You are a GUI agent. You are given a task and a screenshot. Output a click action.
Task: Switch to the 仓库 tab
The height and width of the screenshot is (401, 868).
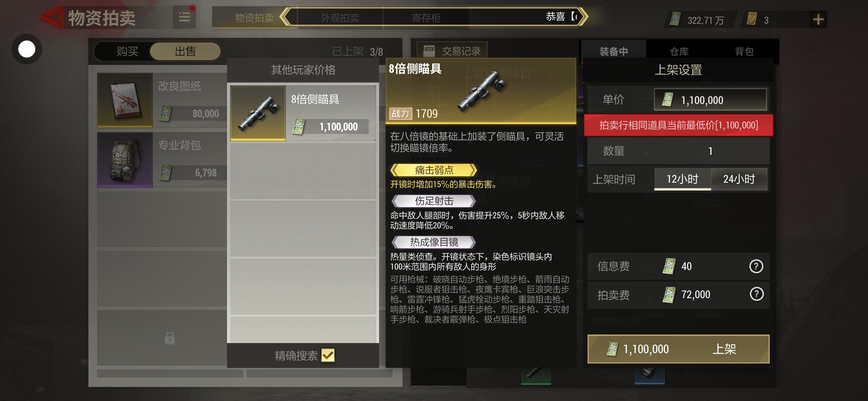pyautogui.click(x=679, y=51)
